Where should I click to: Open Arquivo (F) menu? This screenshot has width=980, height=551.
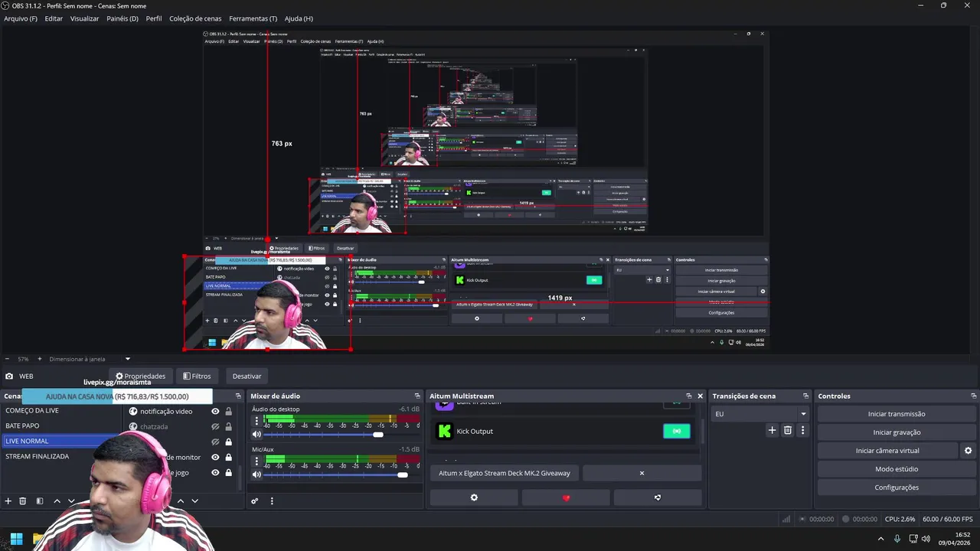pyautogui.click(x=21, y=18)
